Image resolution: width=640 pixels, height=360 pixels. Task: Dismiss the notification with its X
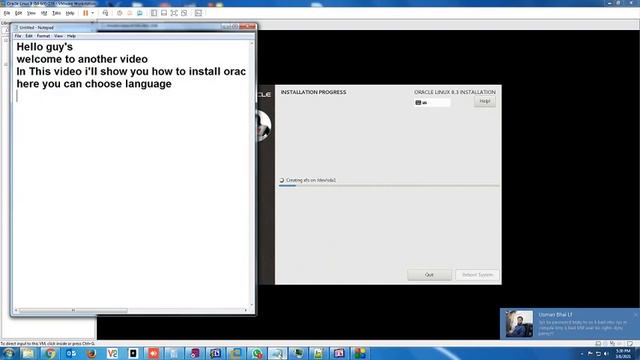(x=635, y=315)
